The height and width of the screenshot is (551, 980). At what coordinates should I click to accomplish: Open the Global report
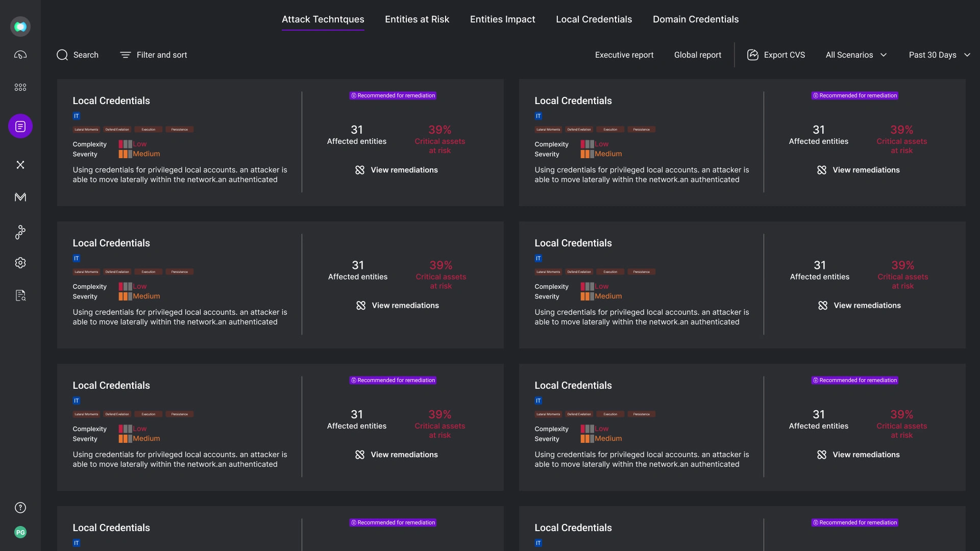[698, 55]
